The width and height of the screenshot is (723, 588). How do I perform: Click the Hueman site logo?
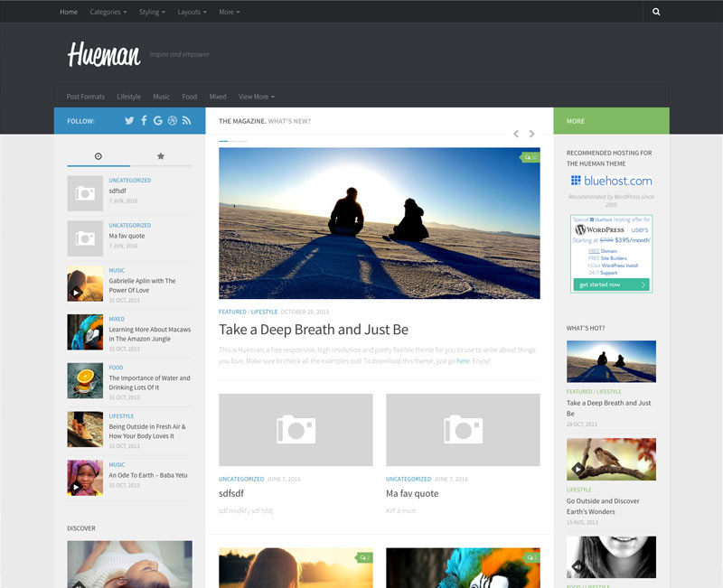pos(104,55)
